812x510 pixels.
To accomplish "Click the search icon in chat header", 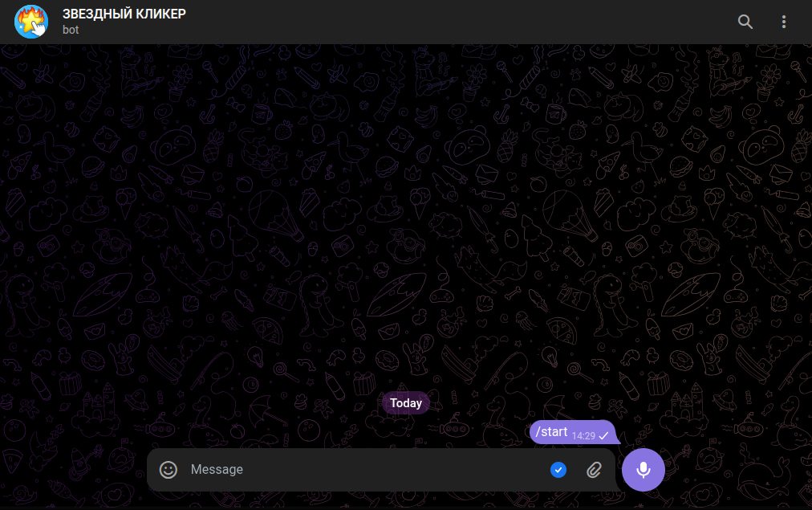I will [x=745, y=22].
